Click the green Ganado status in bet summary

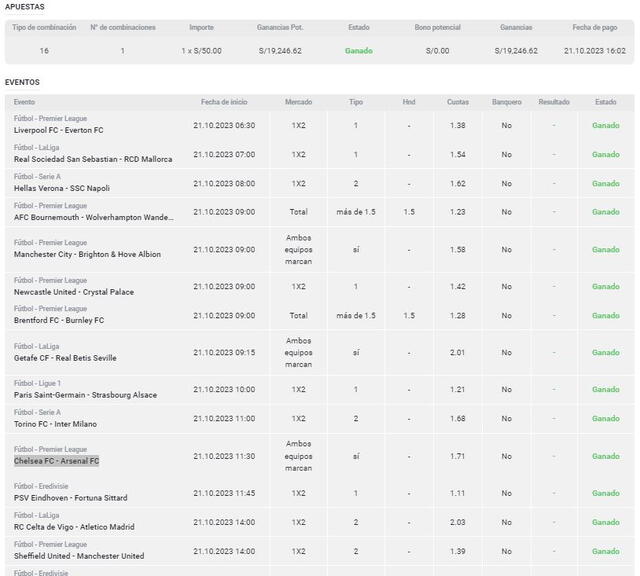coord(359,50)
